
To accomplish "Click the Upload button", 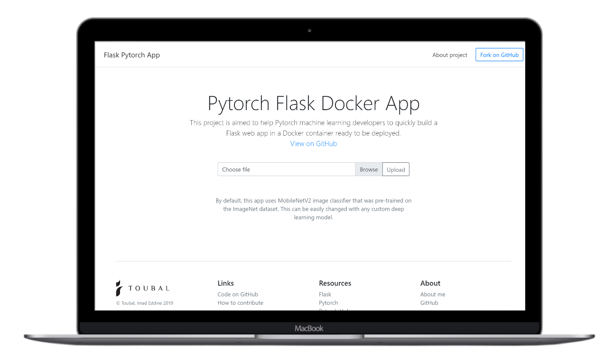I will click(x=396, y=169).
